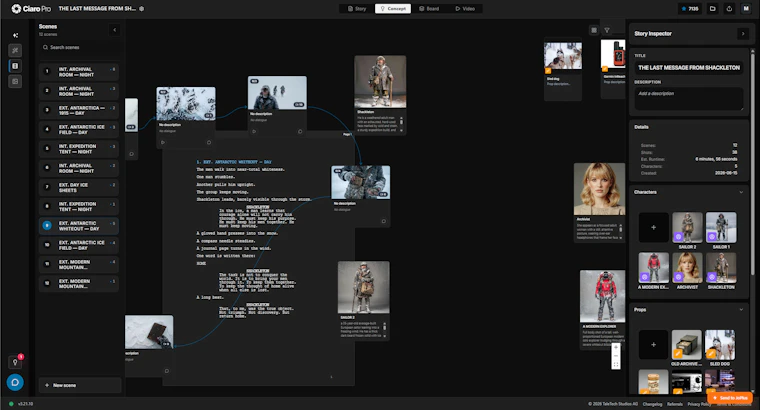Open the blue chat assistant button
Image resolution: width=760 pixels, height=410 pixels.
tap(15, 382)
